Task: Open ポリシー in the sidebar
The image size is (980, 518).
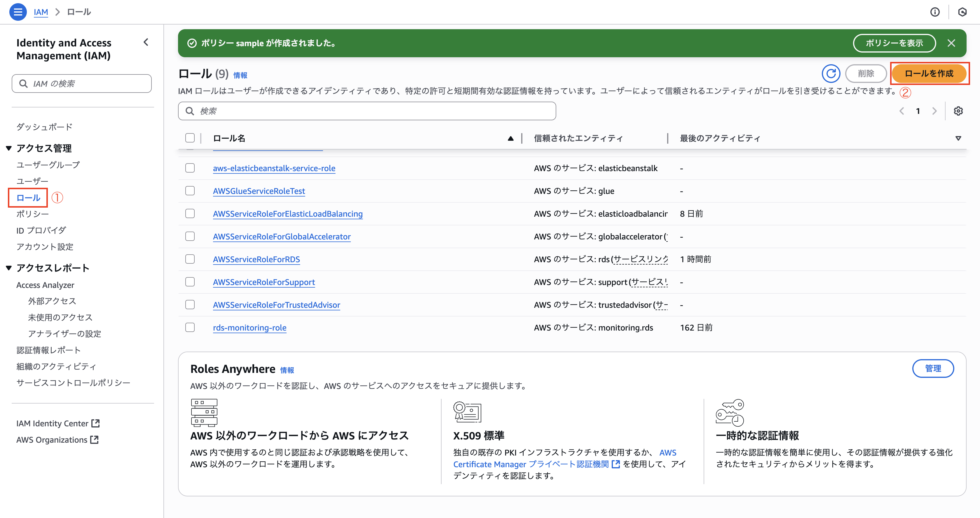Action: click(33, 214)
